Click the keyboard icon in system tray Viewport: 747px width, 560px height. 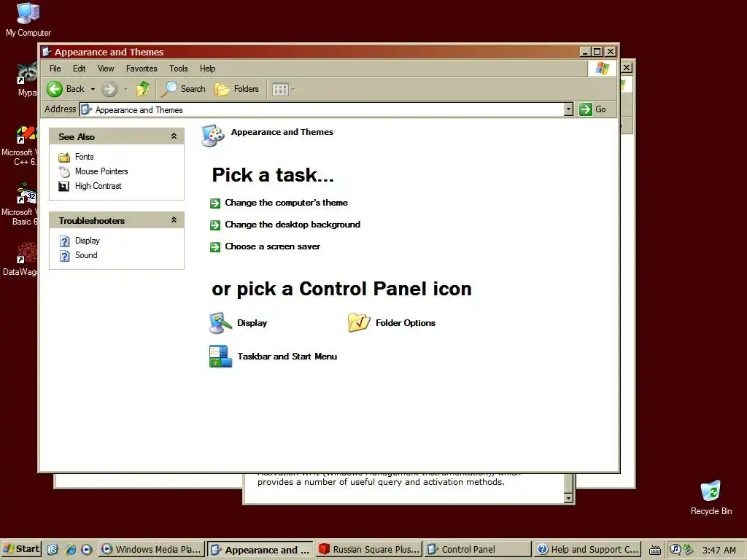pyautogui.click(x=655, y=550)
